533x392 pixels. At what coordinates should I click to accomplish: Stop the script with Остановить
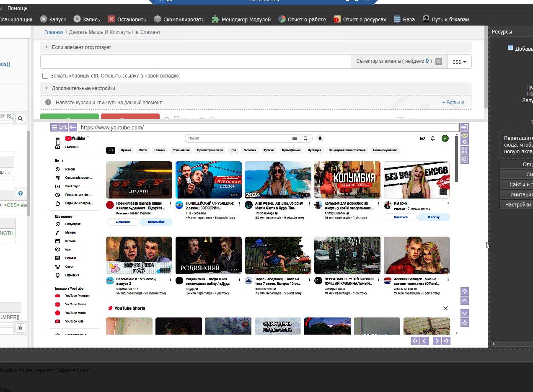pyautogui.click(x=127, y=19)
